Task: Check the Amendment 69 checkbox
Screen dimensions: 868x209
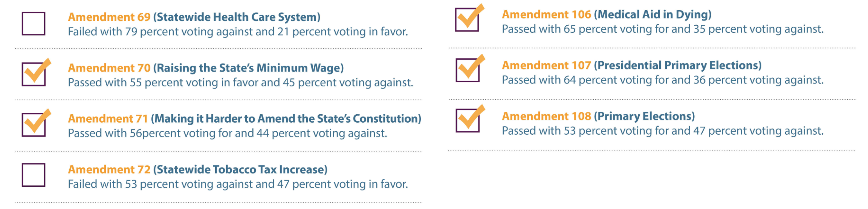Action: (34, 24)
